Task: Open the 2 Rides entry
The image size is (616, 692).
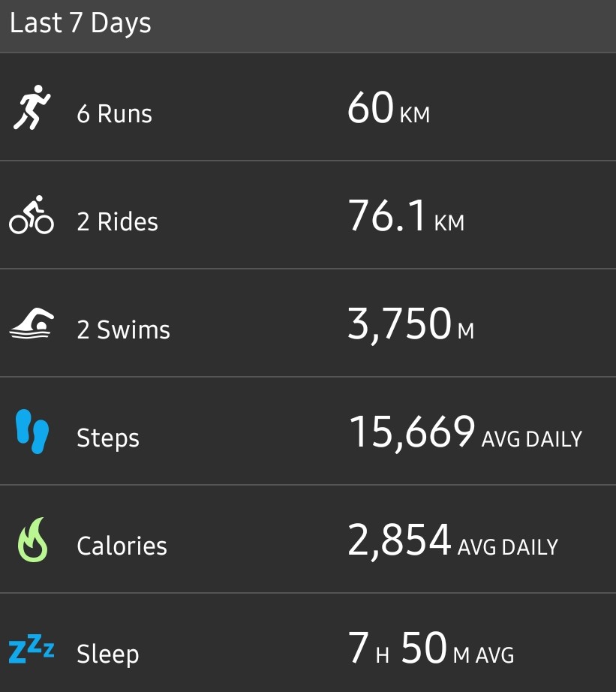Action: (117, 222)
